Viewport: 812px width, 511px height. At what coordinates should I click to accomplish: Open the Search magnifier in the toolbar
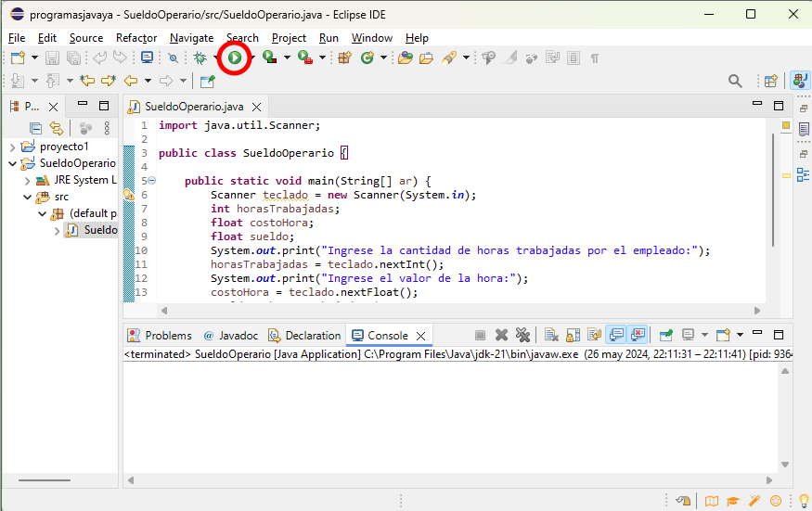[735, 81]
